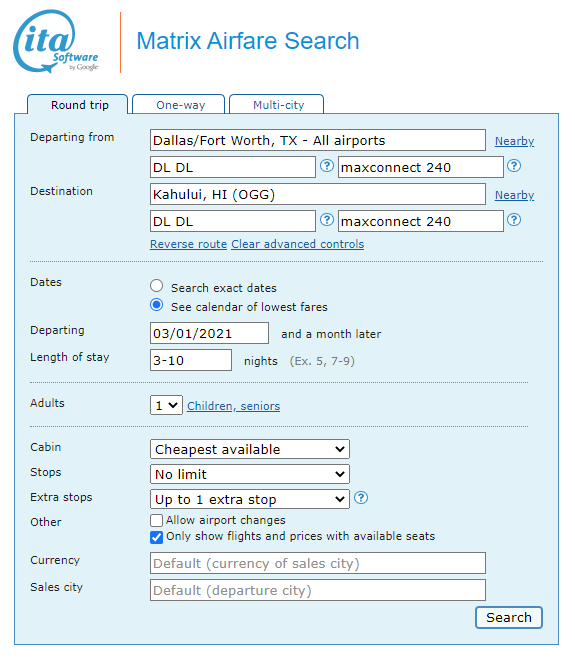Select Search exact dates radio option
Viewport: 575px width, 660px height.
point(157,286)
